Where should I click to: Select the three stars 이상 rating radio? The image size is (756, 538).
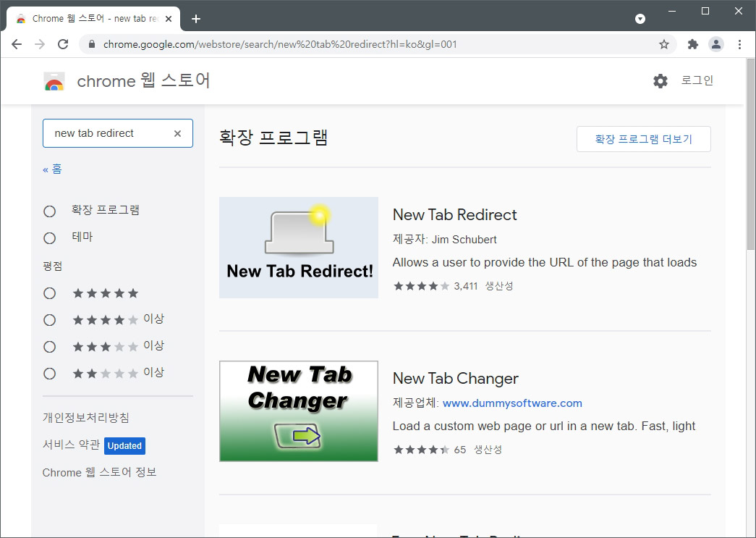pyautogui.click(x=50, y=347)
